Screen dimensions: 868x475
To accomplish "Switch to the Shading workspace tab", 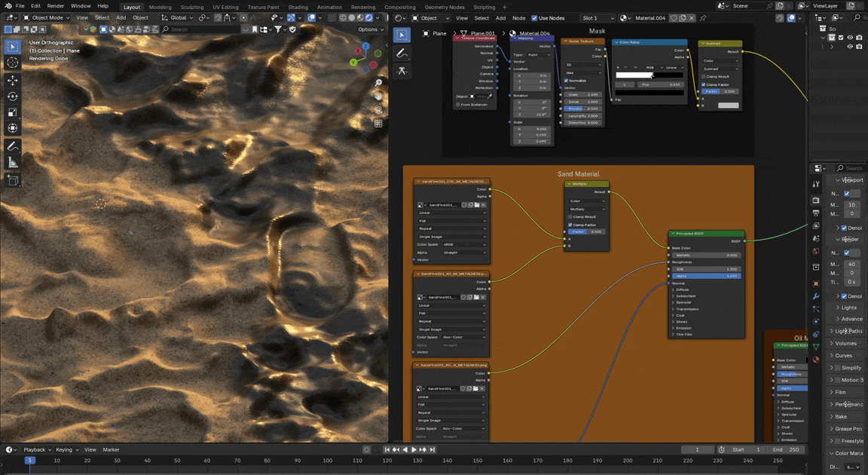I will 298,7.
